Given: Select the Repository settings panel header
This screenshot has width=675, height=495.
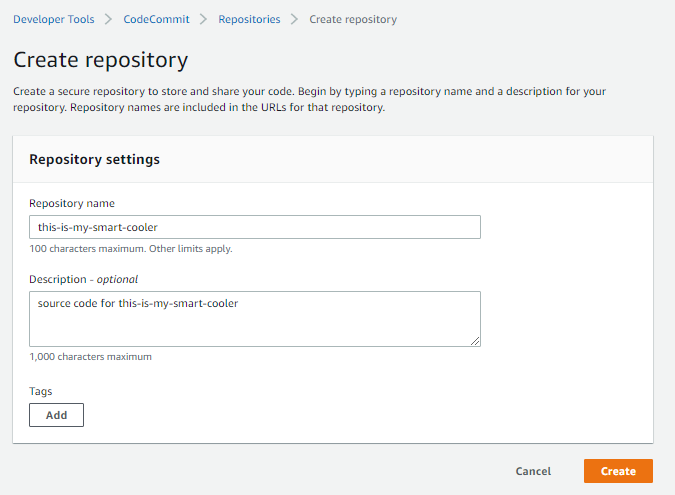Looking at the screenshot, I should (333, 159).
